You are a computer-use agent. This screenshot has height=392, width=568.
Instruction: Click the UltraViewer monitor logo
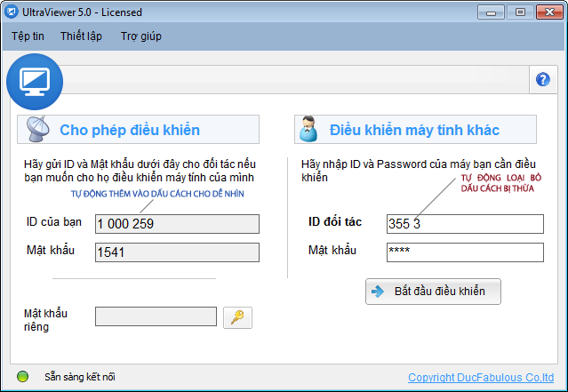[35, 82]
